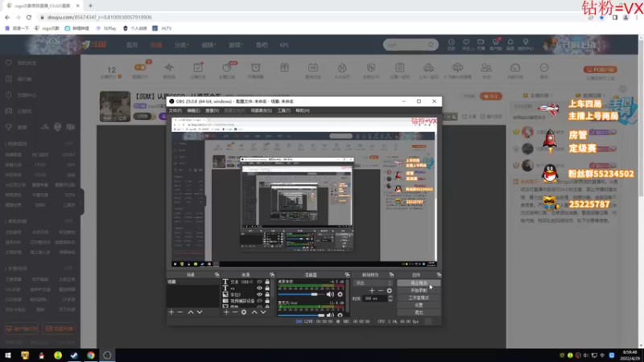
Task: Add a new scene in OBS
Action: [x=171, y=312]
